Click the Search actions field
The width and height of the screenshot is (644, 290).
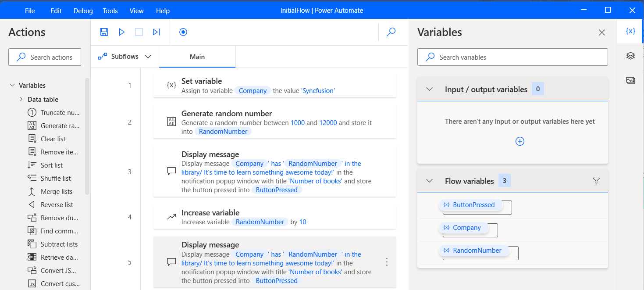pyautogui.click(x=44, y=57)
